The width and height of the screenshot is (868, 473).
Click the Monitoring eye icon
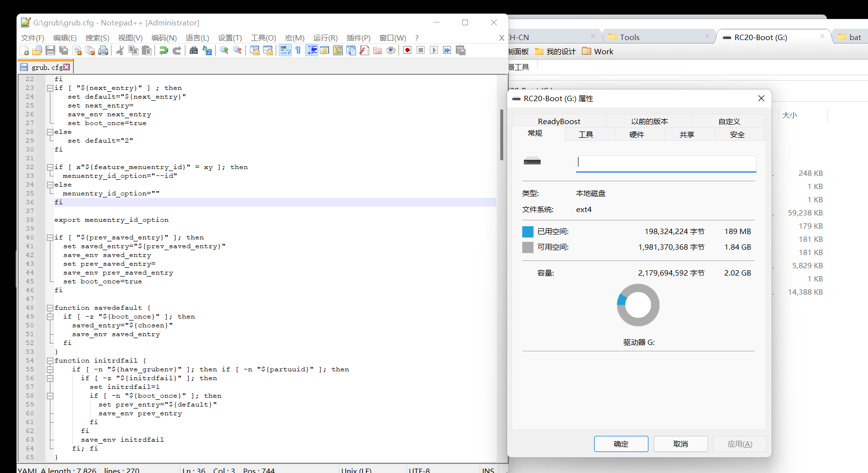(x=391, y=50)
